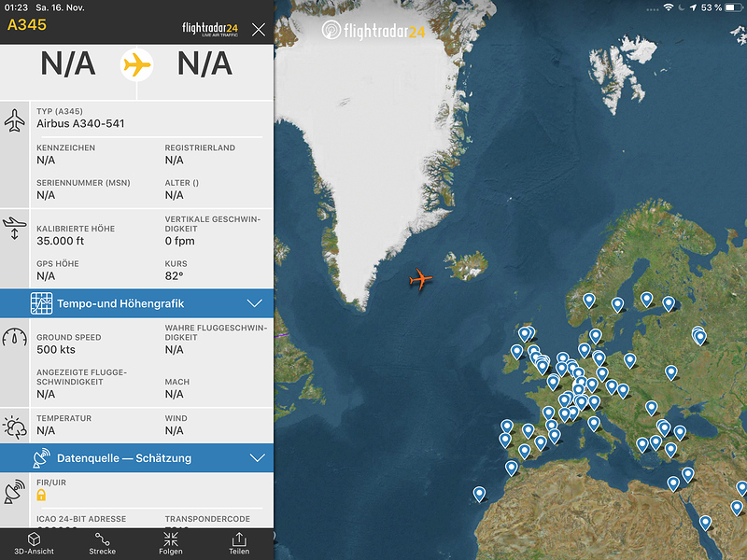Tap the A345 callsign title

click(x=27, y=25)
